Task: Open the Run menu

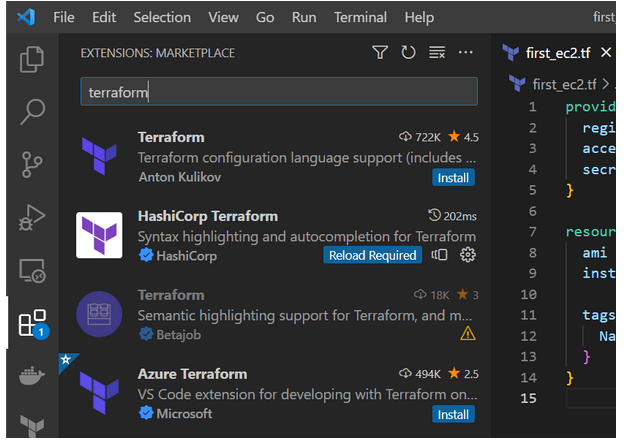Action: (304, 18)
